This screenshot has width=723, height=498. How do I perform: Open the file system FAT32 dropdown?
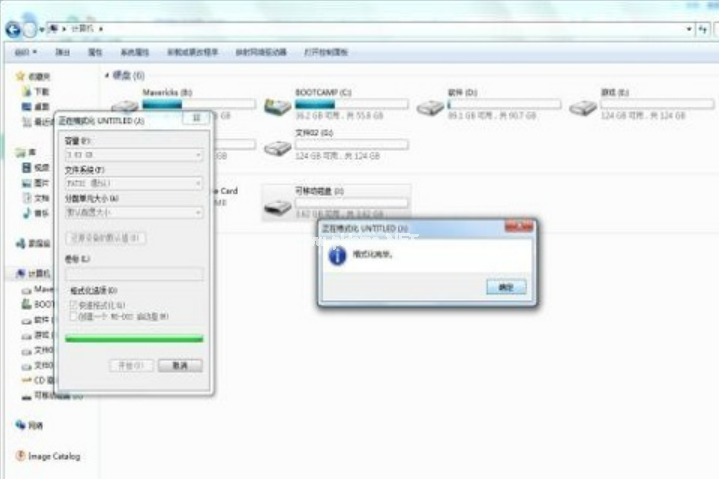pyautogui.click(x=134, y=183)
